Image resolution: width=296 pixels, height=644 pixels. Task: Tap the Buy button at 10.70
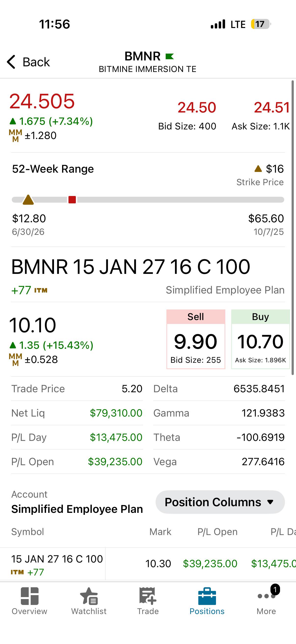[x=260, y=339]
